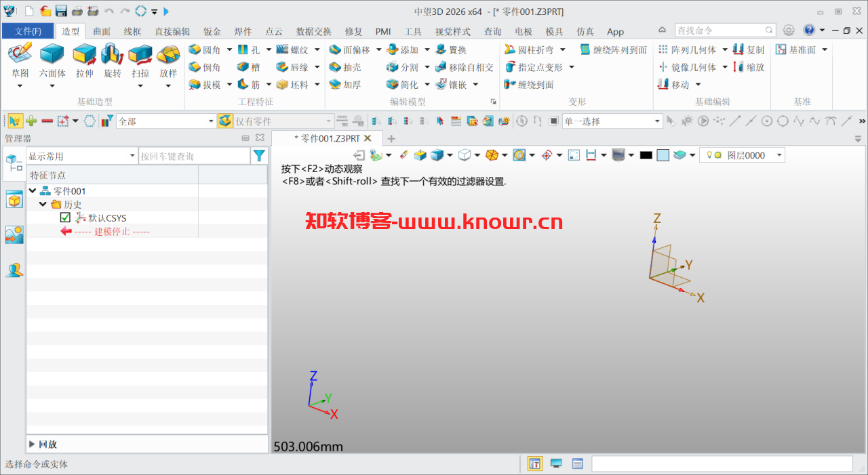
Task: Click 添加 boolean add tool
Action: [403, 50]
